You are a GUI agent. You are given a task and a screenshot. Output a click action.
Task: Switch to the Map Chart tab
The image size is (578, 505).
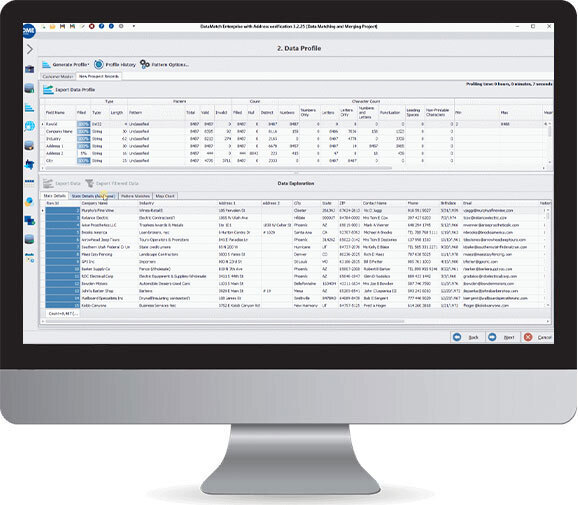click(165, 196)
